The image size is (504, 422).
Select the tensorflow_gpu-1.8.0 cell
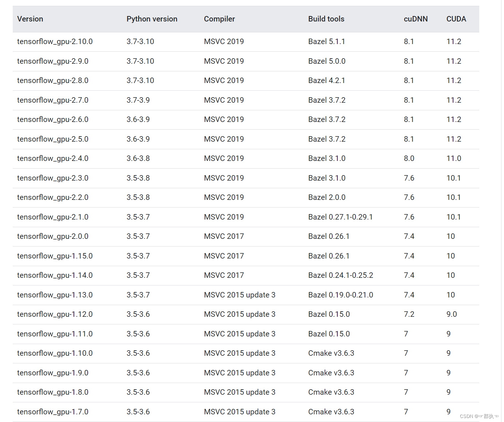pyautogui.click(x=53, y=392)
